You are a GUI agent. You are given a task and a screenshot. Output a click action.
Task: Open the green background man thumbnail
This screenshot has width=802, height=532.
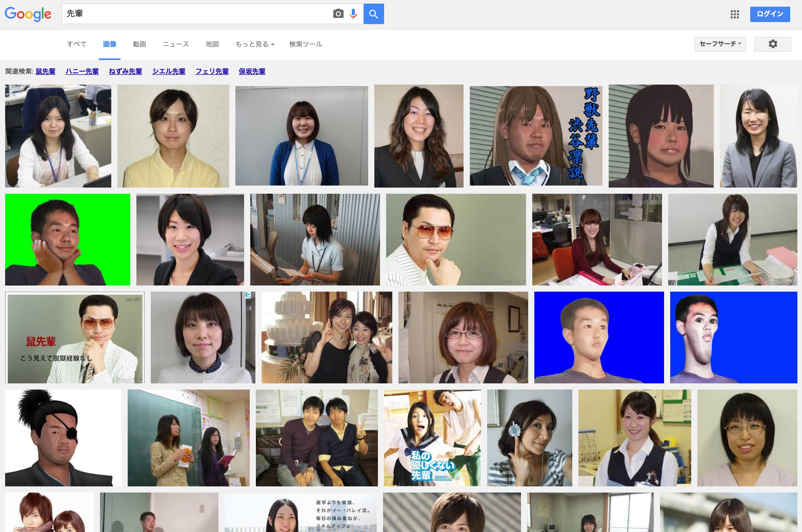67,240
